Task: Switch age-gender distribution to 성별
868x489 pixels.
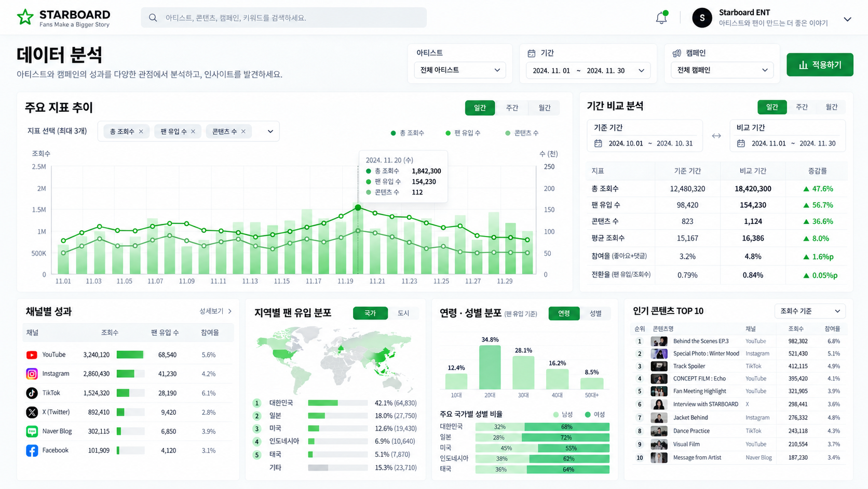Action: coord(595,313)
